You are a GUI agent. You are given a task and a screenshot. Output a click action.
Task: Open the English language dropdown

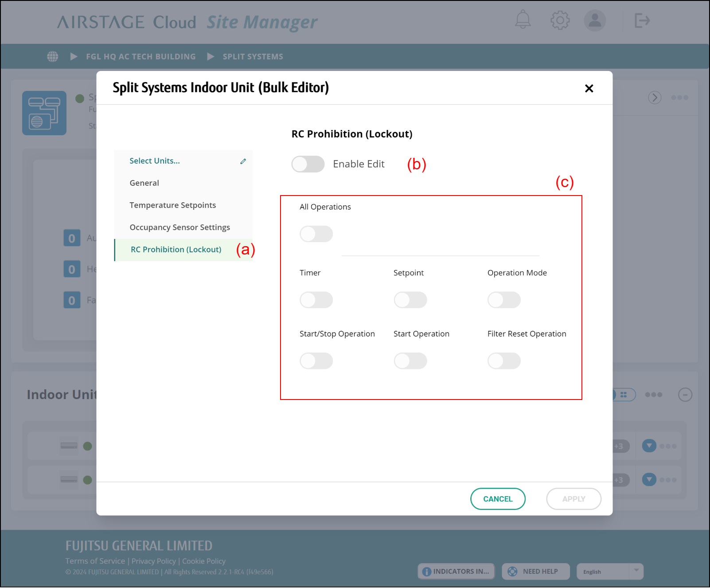609,572
